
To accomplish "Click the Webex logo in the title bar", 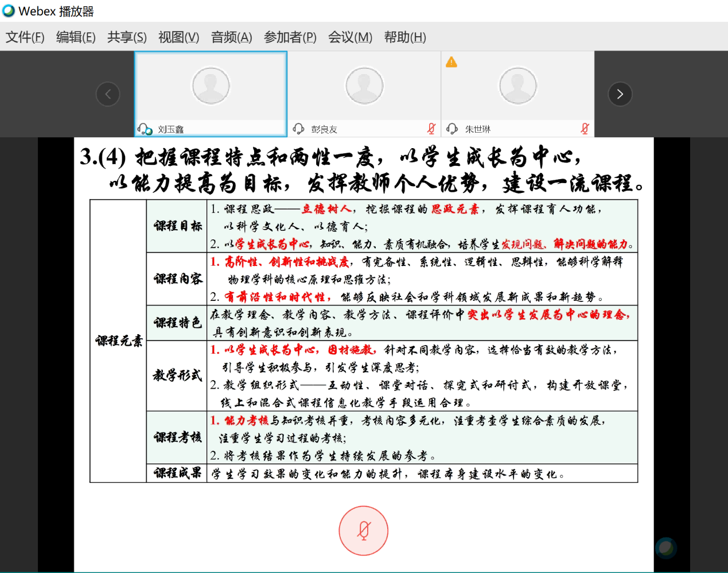I will pyautogui.click(x=9, y=11).
